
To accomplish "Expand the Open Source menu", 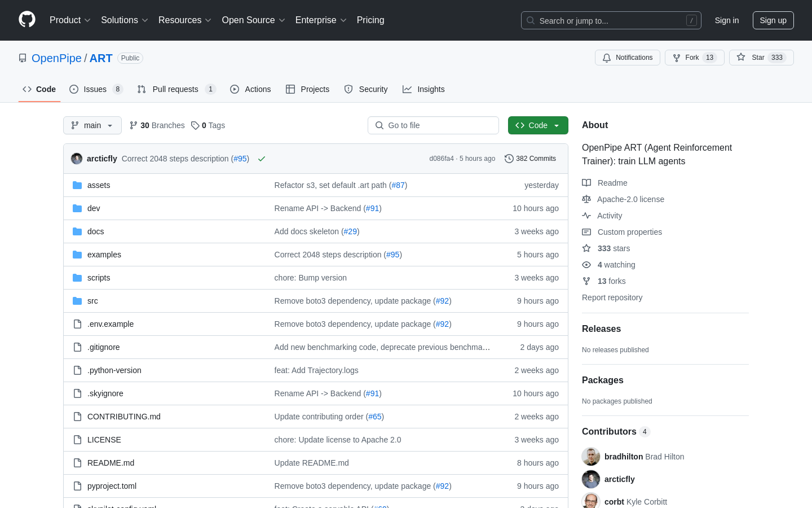I will [x=254, y=20].
